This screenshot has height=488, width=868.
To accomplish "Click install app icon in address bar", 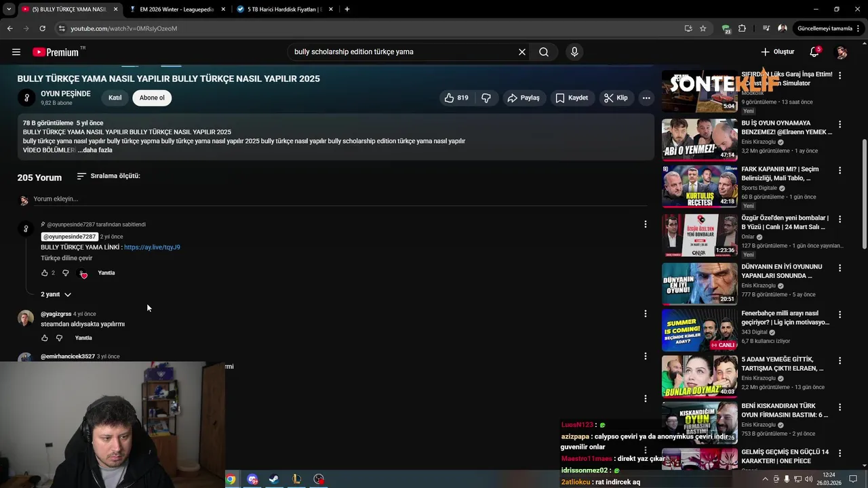I will 688,28.
